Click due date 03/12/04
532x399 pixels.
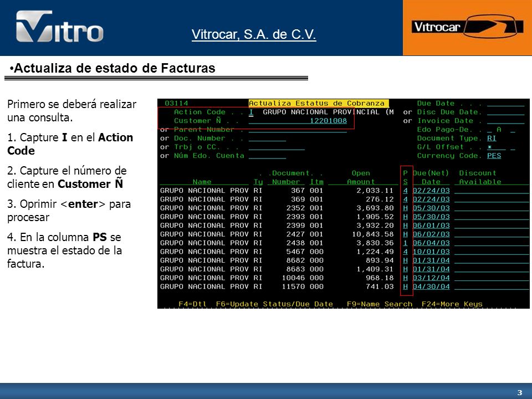click(x=431, y=278)
